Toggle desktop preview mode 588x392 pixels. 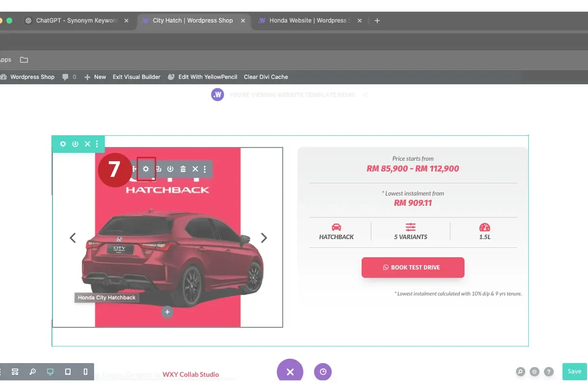(x=49, y=371)
